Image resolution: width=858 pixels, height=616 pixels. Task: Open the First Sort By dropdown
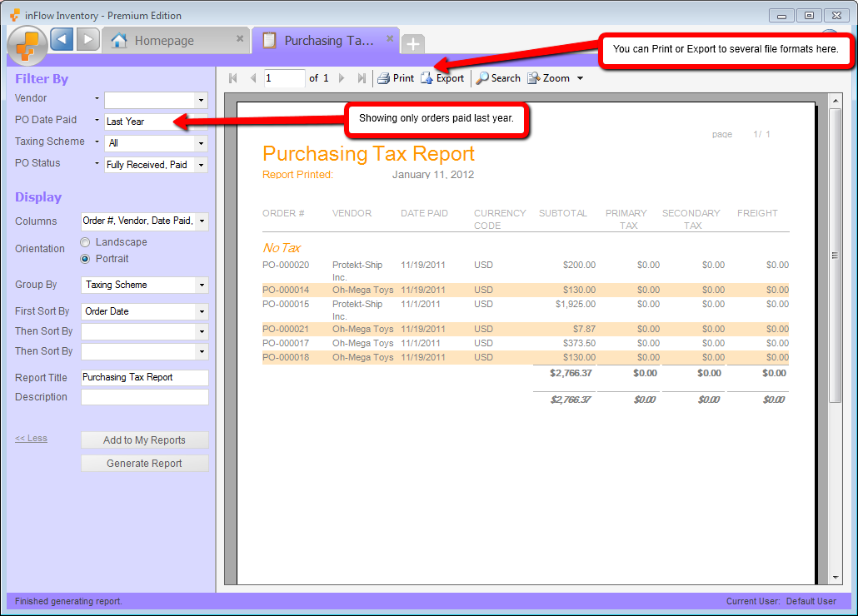[x=202, y=311]
